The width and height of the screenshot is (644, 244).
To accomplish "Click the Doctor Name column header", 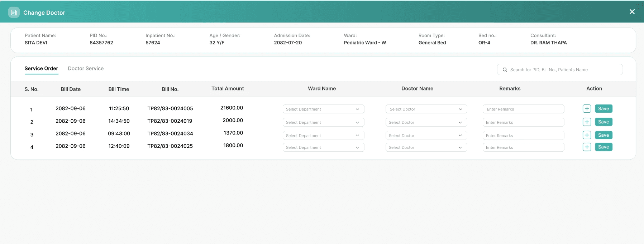I will 417,88.
